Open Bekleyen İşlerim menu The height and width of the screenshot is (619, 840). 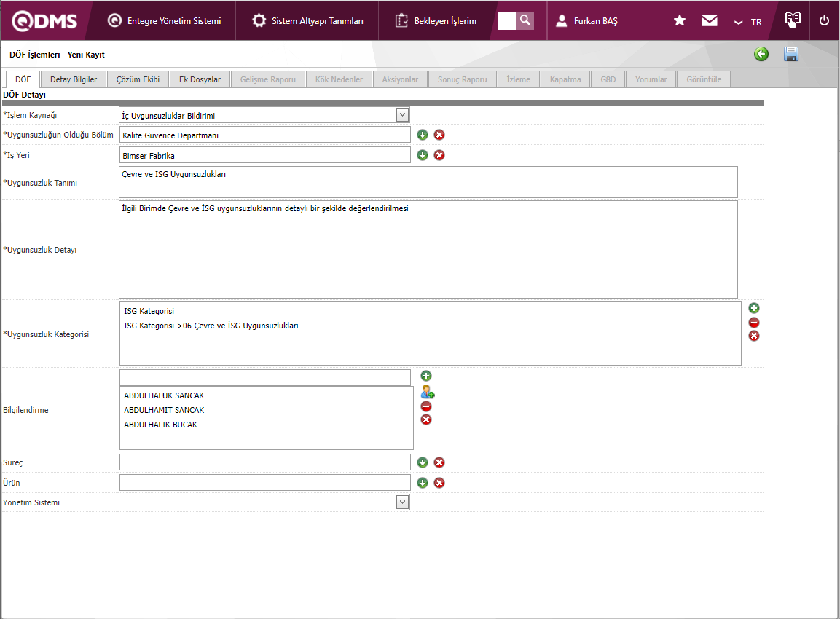(436, 21)
